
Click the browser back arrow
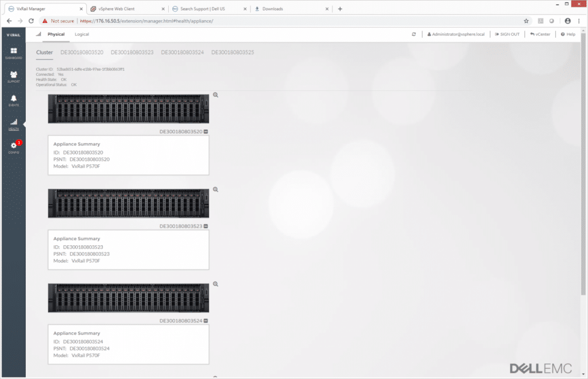pyautogui.click(x=9, y=21)
